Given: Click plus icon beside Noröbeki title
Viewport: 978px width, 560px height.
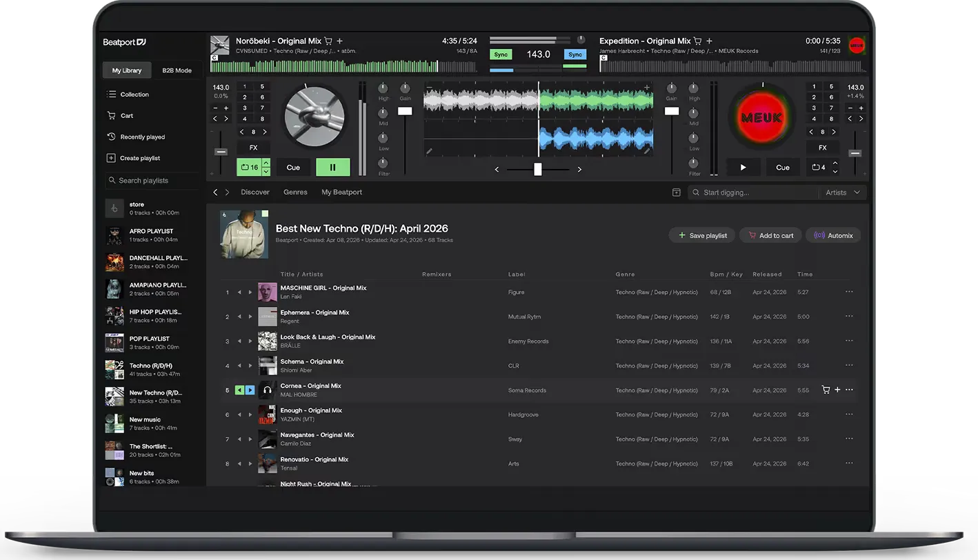Looking at the screenshot, I should [339, 41].
